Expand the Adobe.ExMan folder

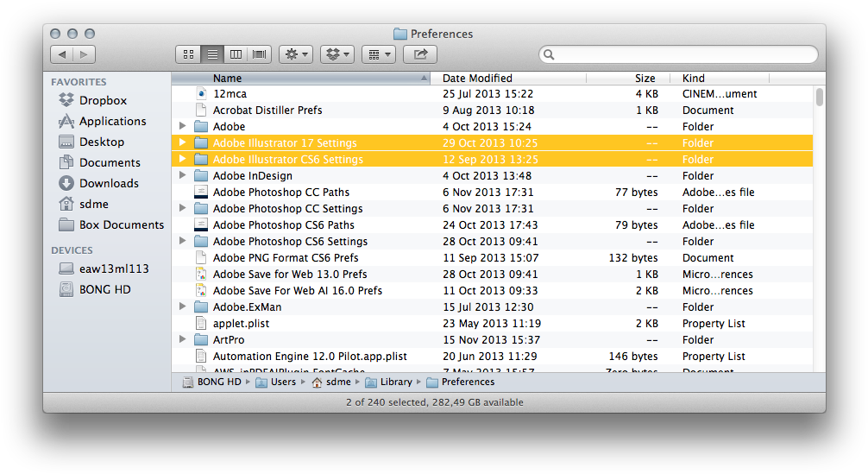pyautogui.click(x=182, y=307)
